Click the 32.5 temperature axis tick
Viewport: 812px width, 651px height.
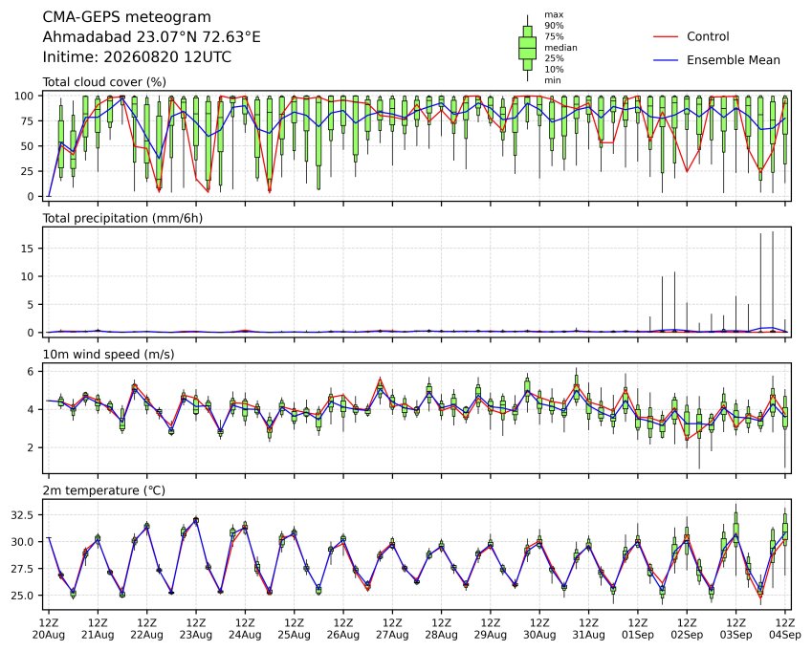[x=23, y=515]
